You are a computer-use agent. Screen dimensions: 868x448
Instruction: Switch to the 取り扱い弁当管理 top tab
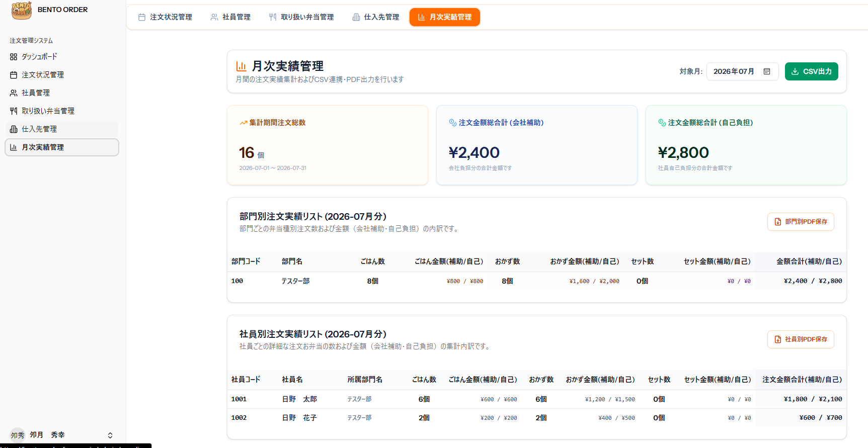(x=301, y=17)
